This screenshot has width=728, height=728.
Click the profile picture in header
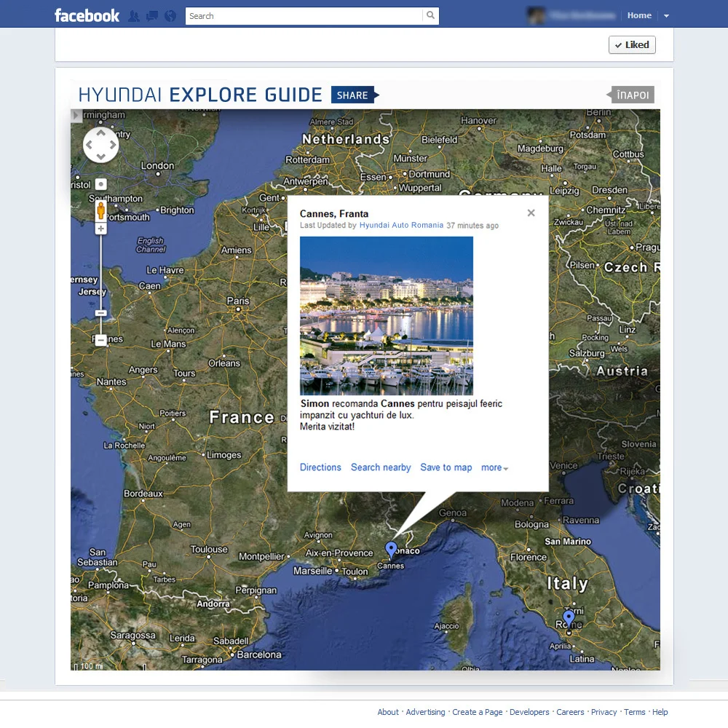click(536, 16)
